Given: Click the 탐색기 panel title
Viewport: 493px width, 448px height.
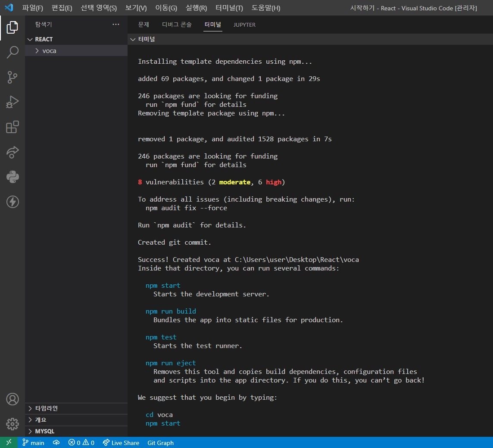Looking at the screenshot, I should [x=44, y=25].
